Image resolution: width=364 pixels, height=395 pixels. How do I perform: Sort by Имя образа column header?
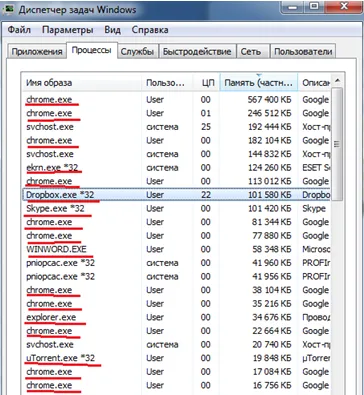pyautogui.click(x=82, y=83)
